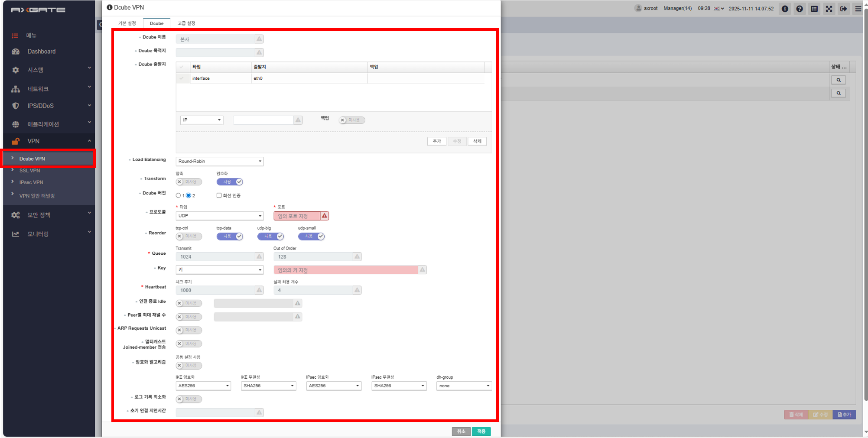Image resolution: width=868 pixels, height=438 pixels.
Task: Enable the 로그 기록 최소화 toggle
Action: [189, 399]
